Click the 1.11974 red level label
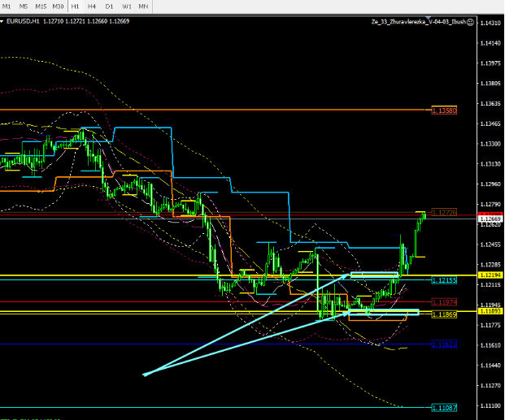The image size is (505, 420). pyautogui.click(x=444, y=301)
